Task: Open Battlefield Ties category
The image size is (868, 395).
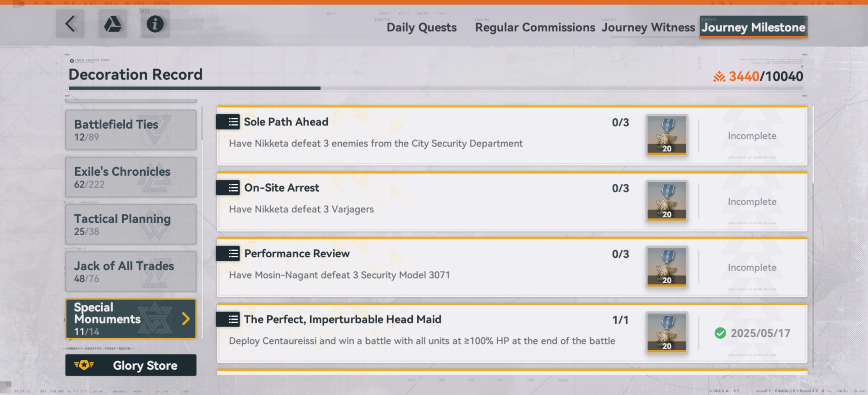Action: [131, 130]
